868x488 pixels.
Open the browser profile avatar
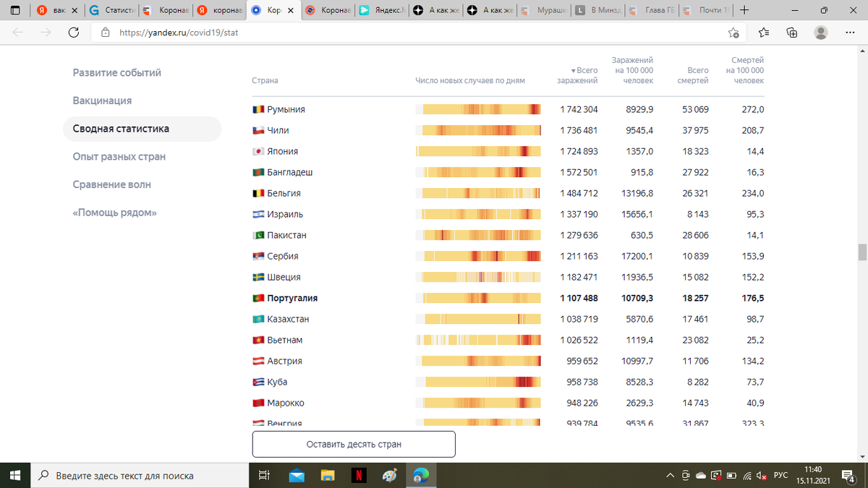[x=821, y=33]
